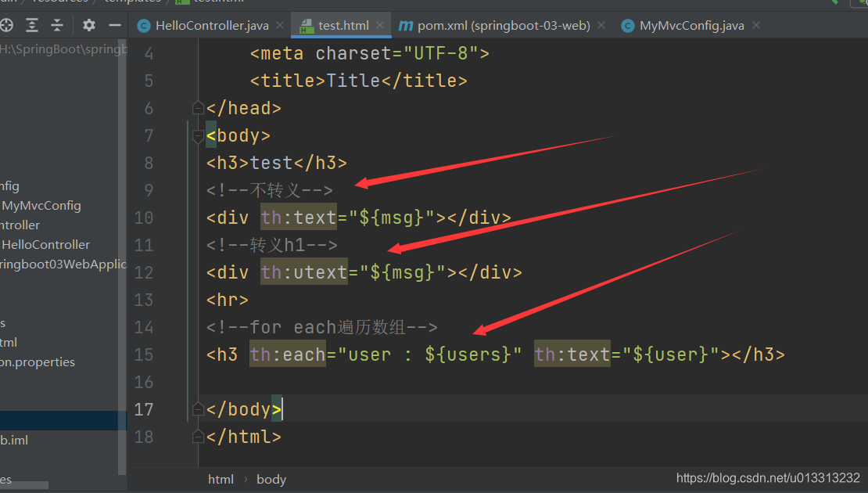The width and height of the screenshot is (868, 493).
Task: Click the <title>Title</title> line of code
Action: click(358, 81)
